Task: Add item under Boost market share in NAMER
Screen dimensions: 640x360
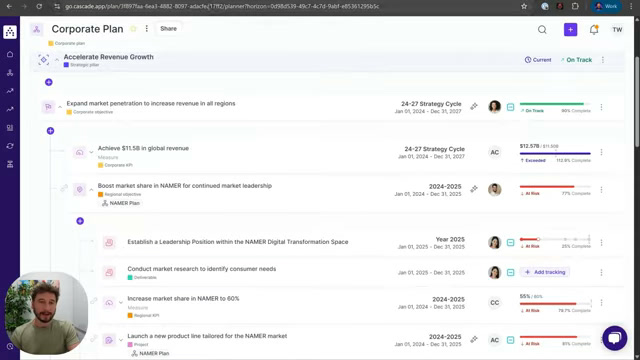Action: pos(80,221)
